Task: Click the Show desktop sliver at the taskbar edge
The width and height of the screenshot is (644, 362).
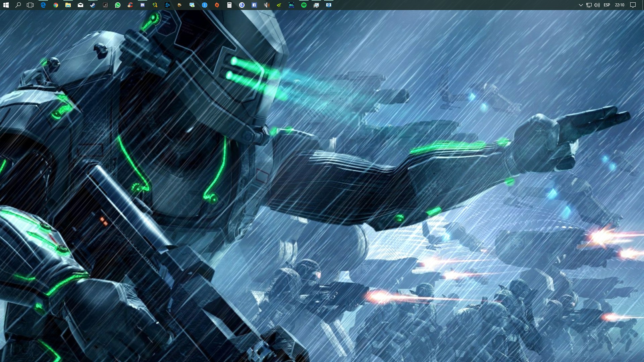Action: (643, 5)
